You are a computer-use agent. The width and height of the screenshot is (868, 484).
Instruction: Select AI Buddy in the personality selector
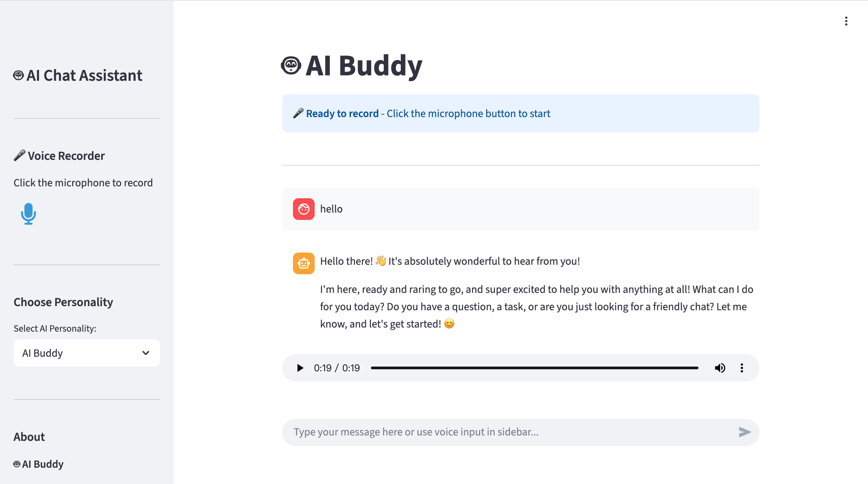coord(86,353)
